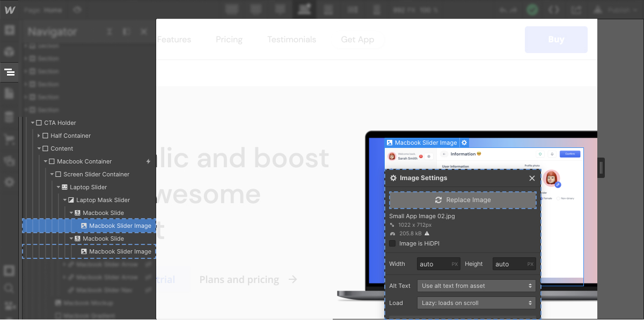Open the Pages panel from sidebar

[x=9, y=94]
